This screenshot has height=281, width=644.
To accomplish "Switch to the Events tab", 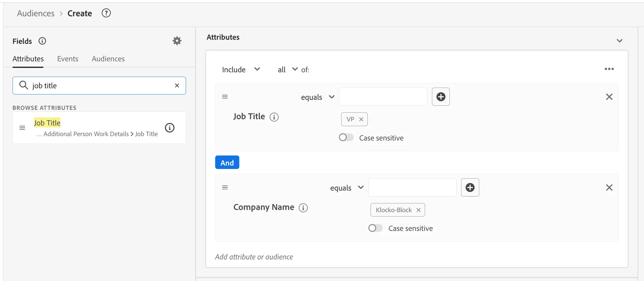I will [x=68, y=59].
